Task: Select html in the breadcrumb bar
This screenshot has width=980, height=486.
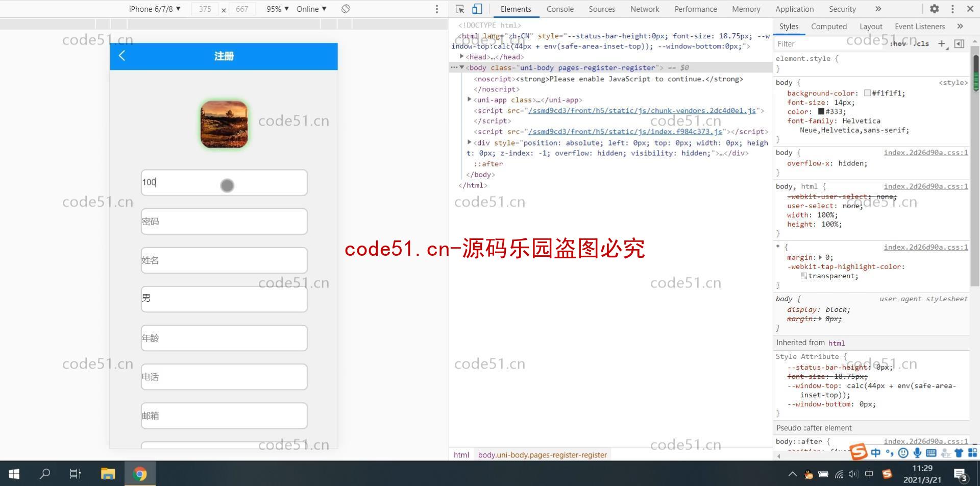Action: click(x=461, y=455)
